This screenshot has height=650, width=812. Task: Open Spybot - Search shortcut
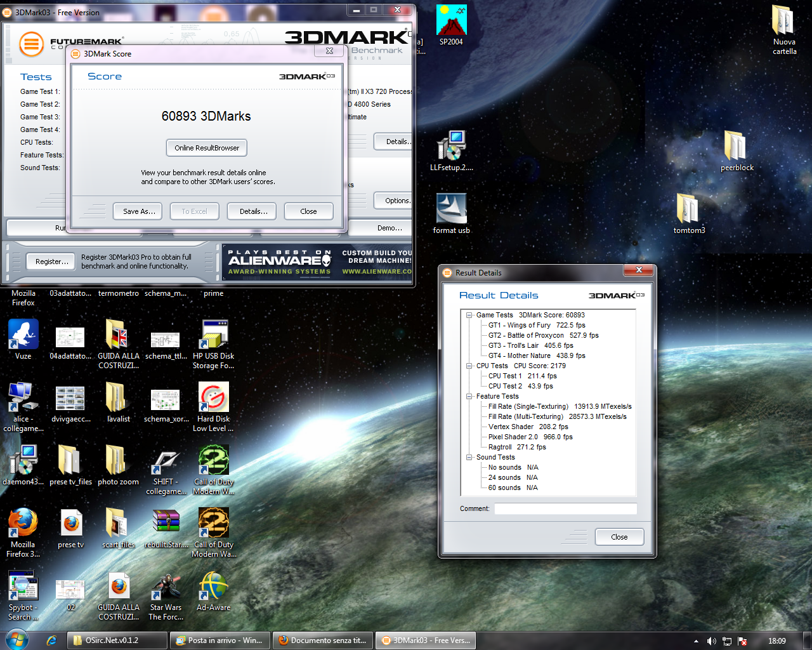coord(23,596)
